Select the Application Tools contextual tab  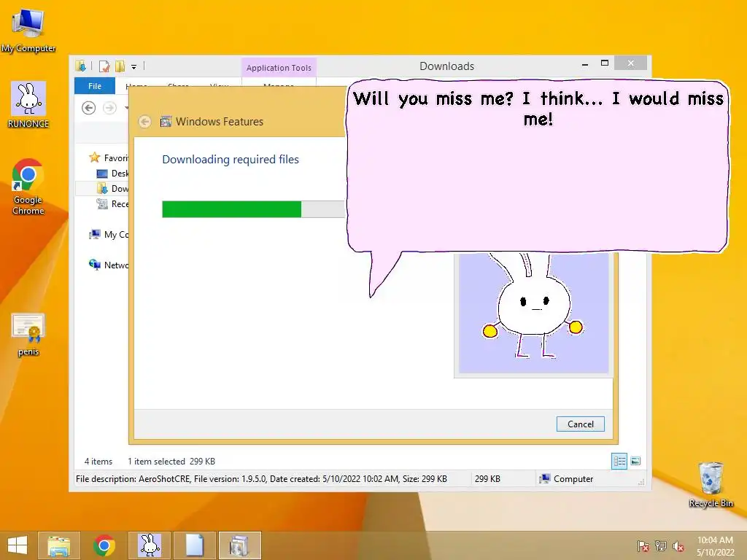[x=279, y=68]
